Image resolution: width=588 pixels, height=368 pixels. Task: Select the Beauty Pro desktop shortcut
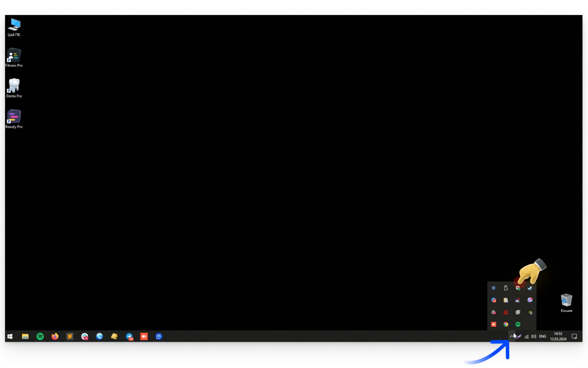[x=14, y=119]
